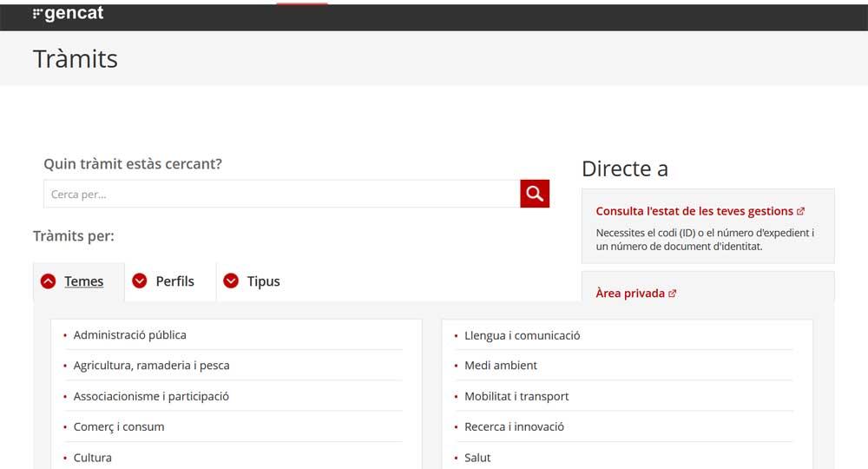This screenshot has width=868, height=469.
Task: Open Medi ambient topic
Action: pos(501,366)
